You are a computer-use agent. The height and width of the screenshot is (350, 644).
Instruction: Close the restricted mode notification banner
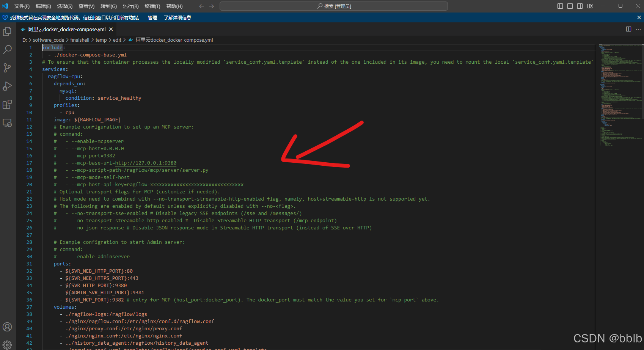tap(639, 17)
